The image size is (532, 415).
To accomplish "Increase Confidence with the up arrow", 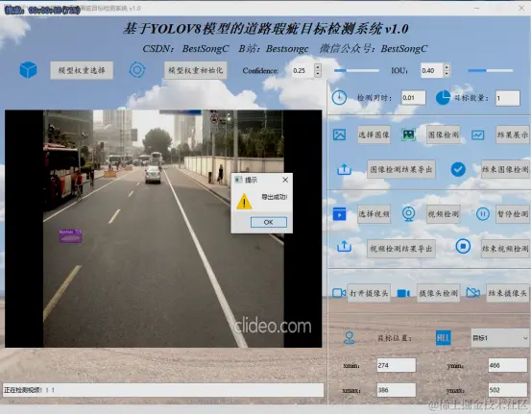I will point(318,67).
